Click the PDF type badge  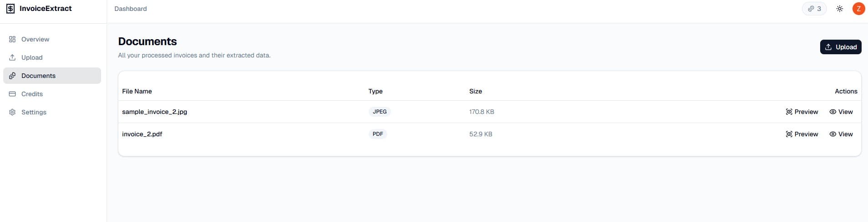(378, 134)
